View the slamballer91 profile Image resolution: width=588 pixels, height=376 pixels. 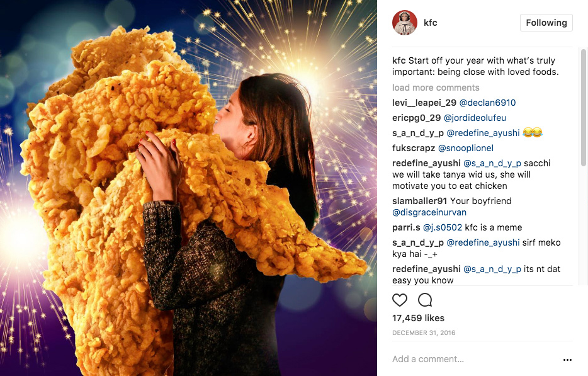click(420, 201)
